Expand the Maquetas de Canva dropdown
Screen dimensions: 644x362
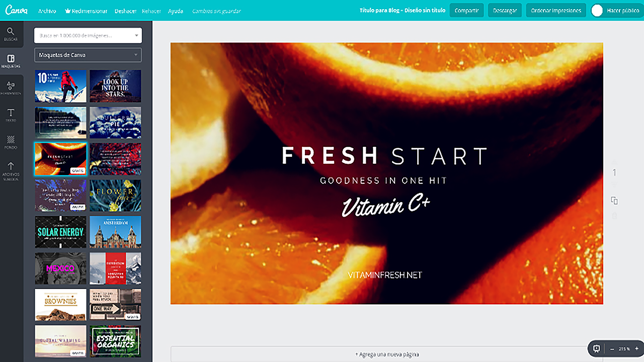point(88,55)
